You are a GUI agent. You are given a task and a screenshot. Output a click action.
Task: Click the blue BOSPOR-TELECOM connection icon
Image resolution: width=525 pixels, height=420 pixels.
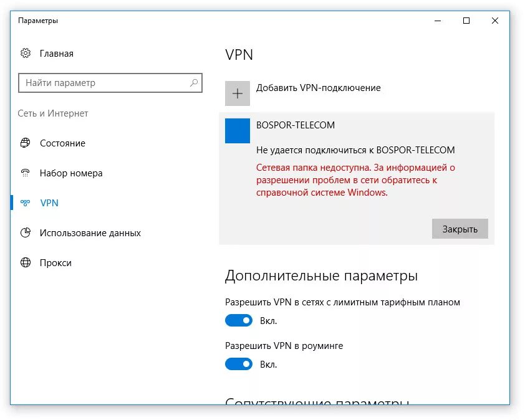tap(237, 131)
